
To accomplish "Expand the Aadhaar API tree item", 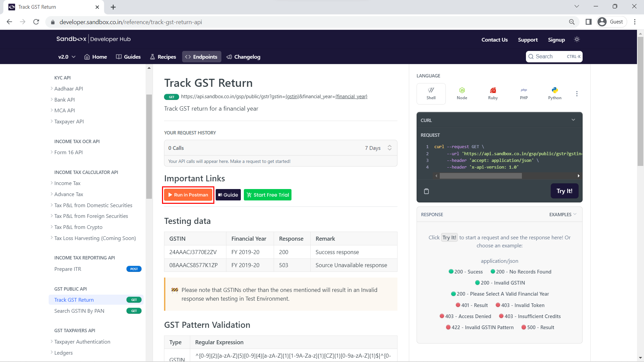I will (x=68, y=88).
